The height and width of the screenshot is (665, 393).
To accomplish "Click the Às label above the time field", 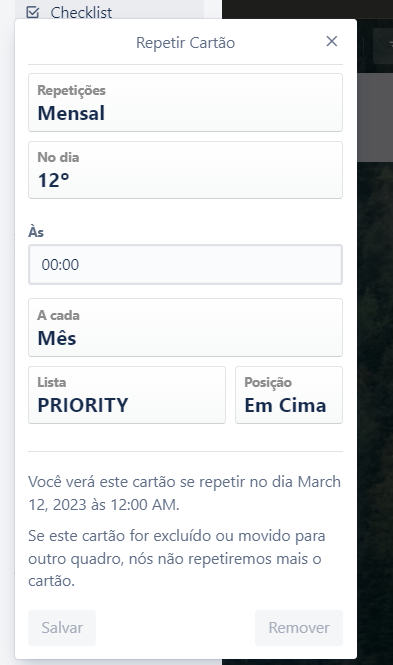I will [36, 232].
